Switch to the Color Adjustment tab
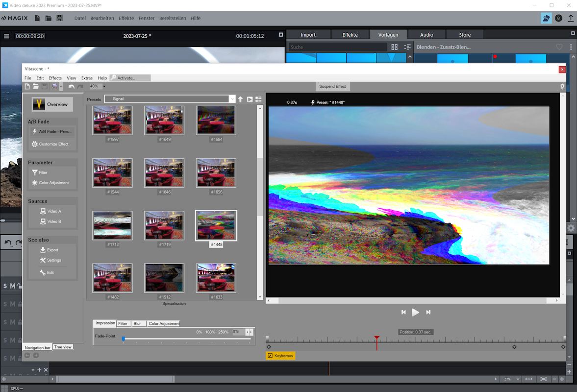Viewport: 577px width, 392px height. (x=164, y=323)
